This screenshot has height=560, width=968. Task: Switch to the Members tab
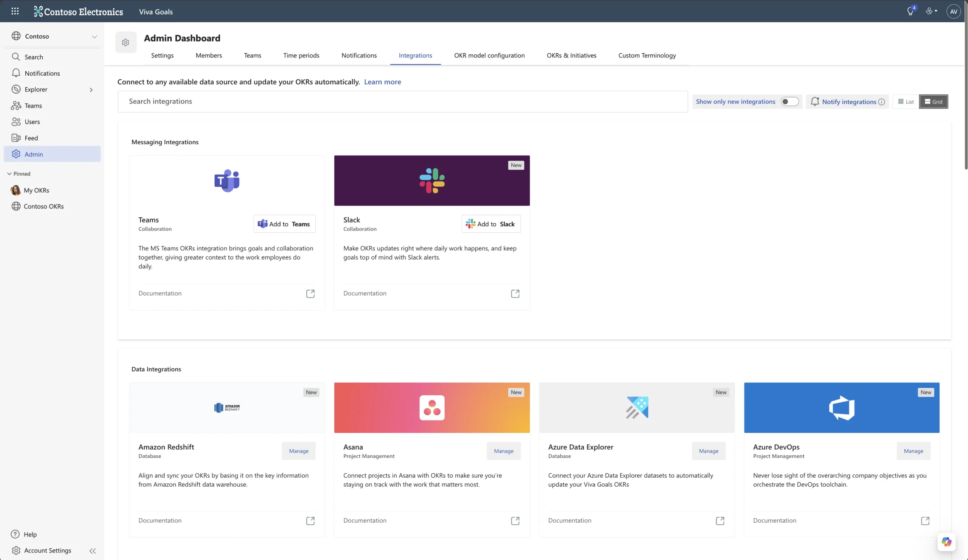pyautogui.click(x=209, y=55)
